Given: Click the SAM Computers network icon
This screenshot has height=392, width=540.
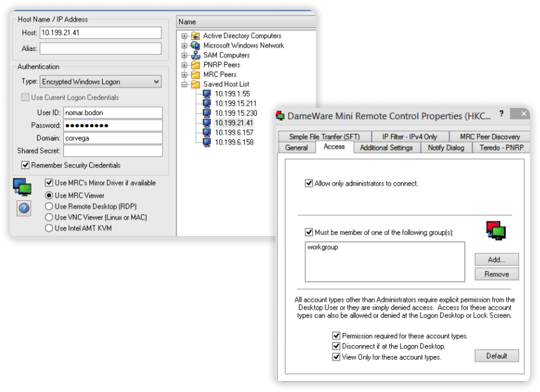Looking at the screenshot, I should tap(196, 55).
